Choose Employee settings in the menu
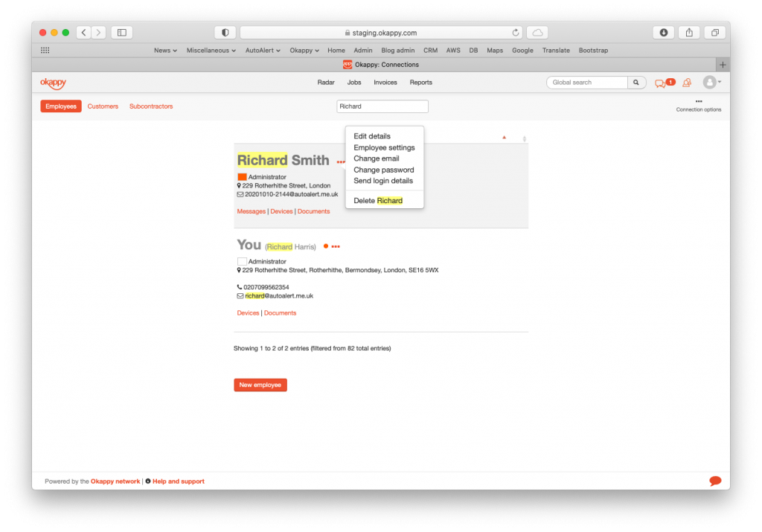This screenshot has width=762, height=532. 384,148
